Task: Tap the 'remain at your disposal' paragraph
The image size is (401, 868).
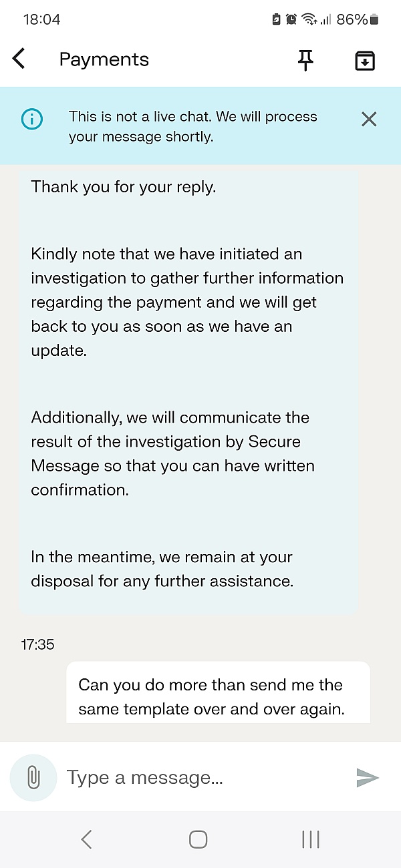Action: point(162,569)
